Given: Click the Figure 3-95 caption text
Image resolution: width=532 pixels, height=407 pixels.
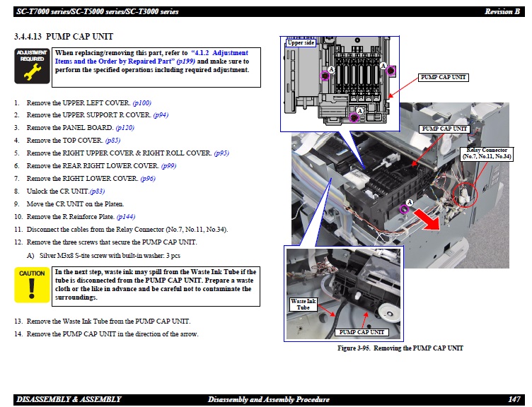Looking at the screenshot, I should [401, 348].
